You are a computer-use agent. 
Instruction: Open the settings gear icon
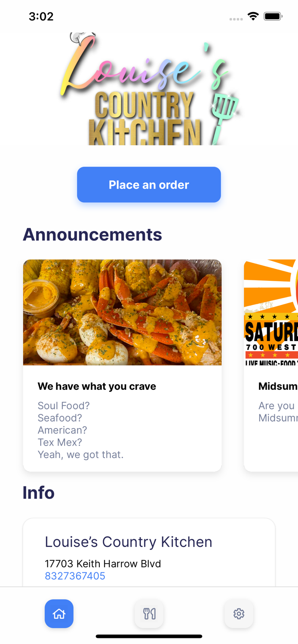pyautogui.click(x=239, y=614)
